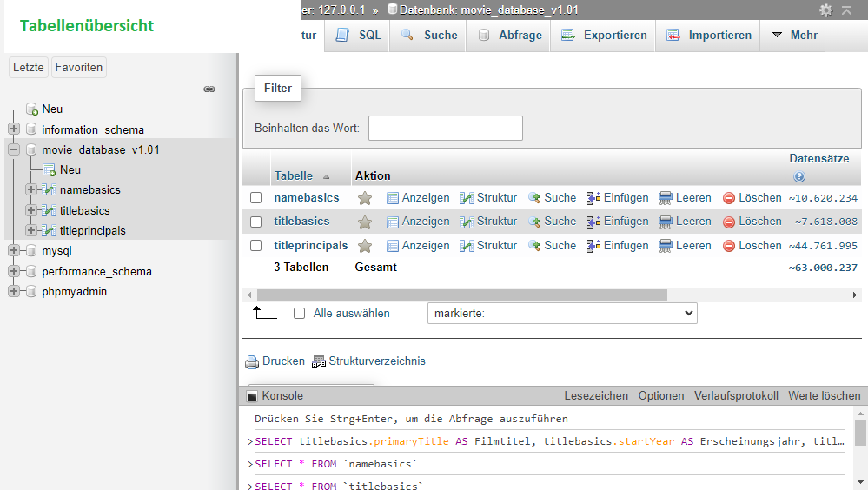Screen dimensions: 868x490
Task: Click the 'Beinhalten das Wort' filter field
Action: (x=445, y=128)
